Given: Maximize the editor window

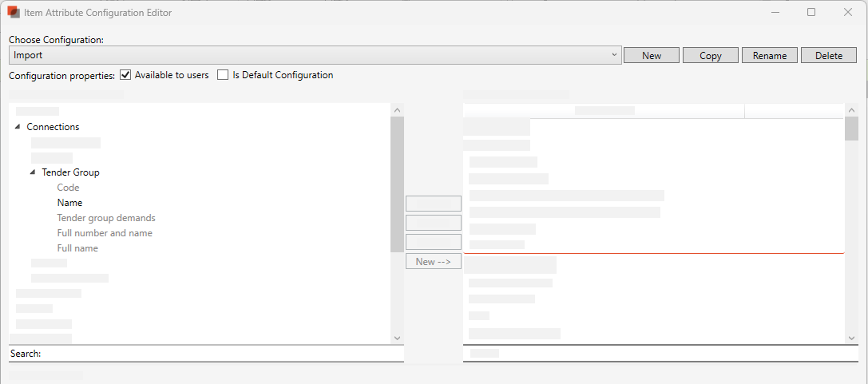Looking at the screenshot, I should (x=811, y=13).
